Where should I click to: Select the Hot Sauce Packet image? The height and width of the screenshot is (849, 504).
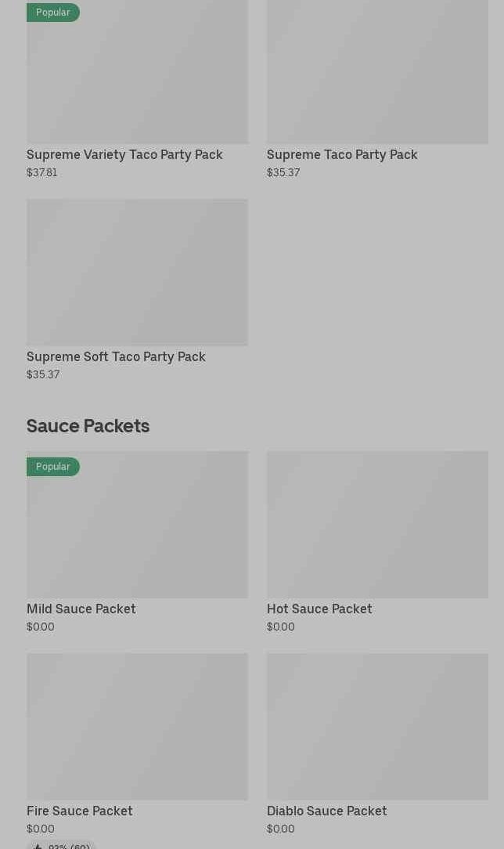pyautogui.click(x=377, y=524)
